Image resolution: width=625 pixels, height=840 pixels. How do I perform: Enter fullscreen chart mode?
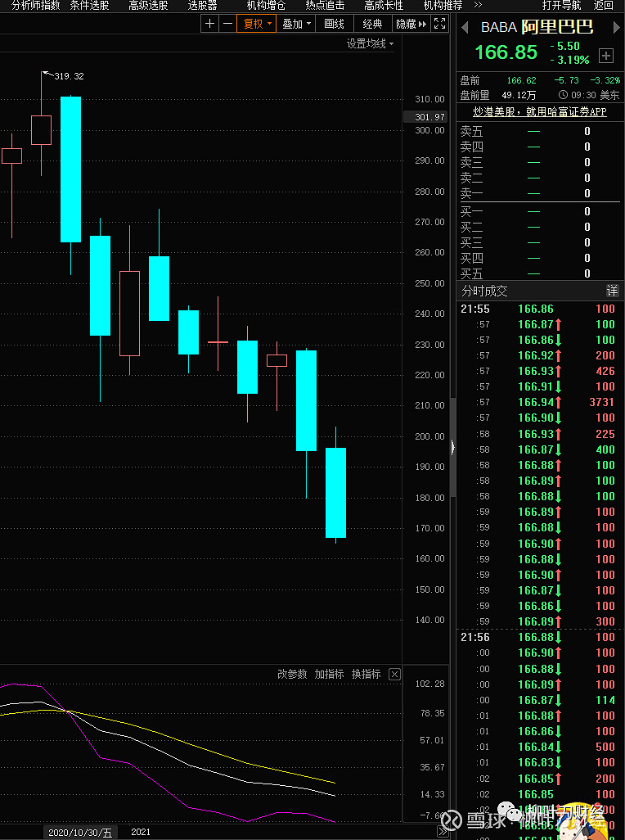click(x=439, y=24)
